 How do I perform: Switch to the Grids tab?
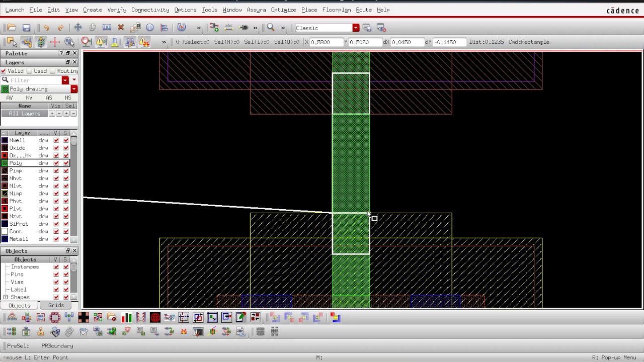point(56,306)
